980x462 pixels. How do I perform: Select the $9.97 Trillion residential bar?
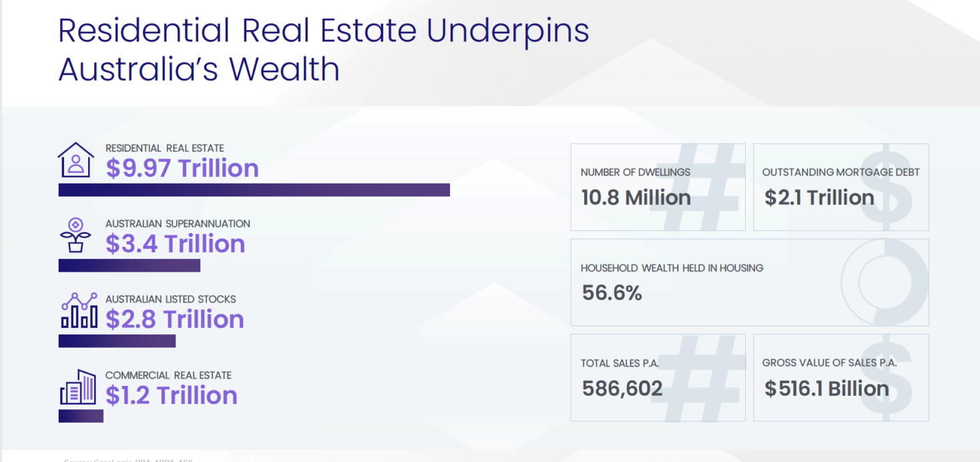tap(254, 190)
